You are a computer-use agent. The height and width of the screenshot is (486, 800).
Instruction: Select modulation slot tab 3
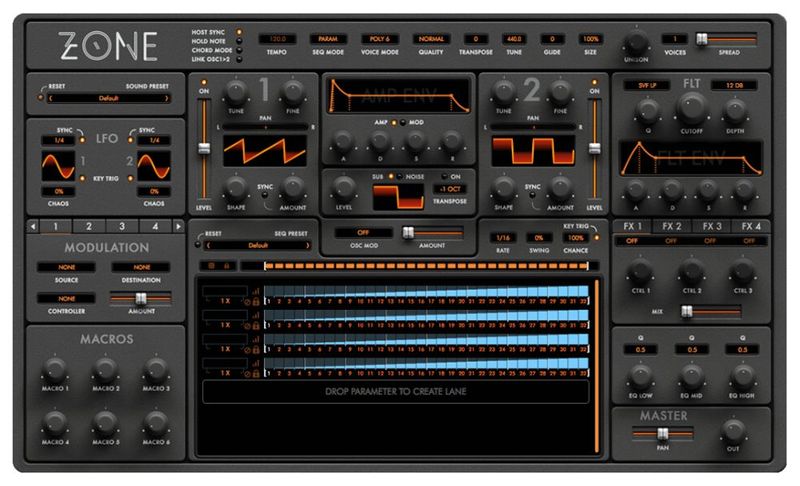pos(122,226)
